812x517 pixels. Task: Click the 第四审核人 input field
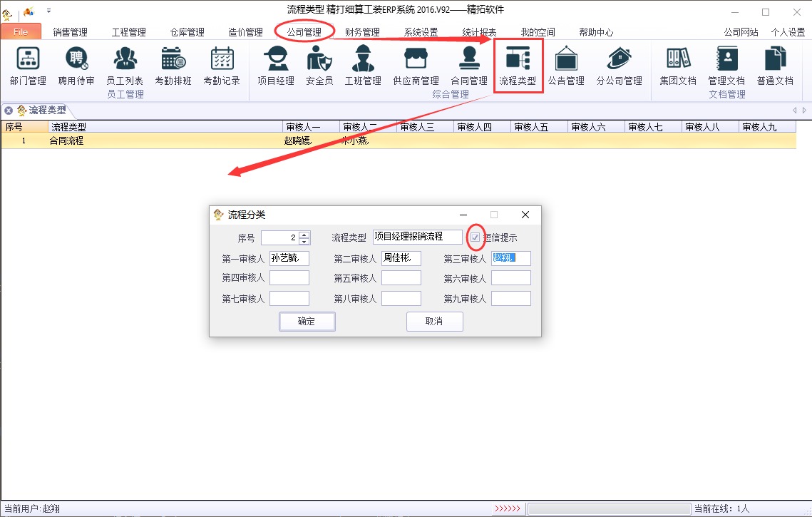(x=289, y=278)
